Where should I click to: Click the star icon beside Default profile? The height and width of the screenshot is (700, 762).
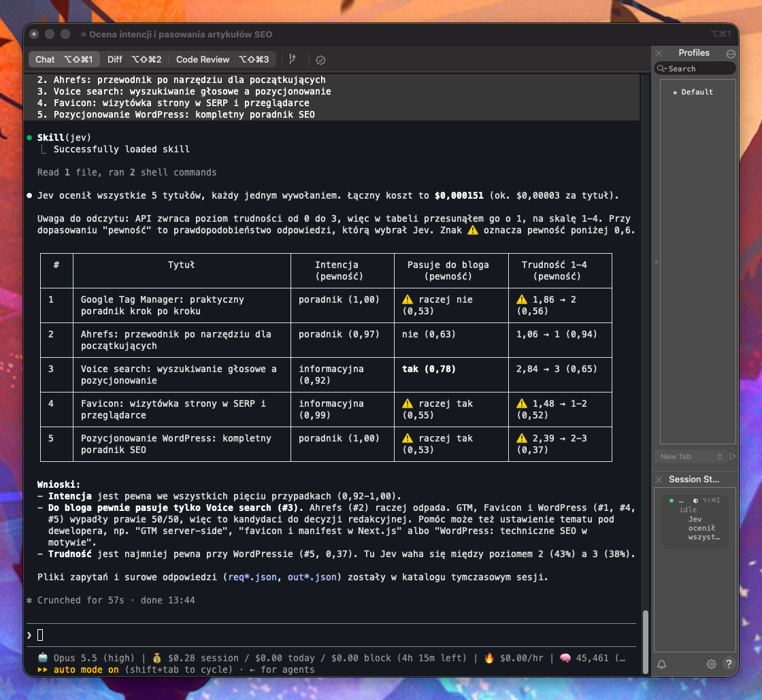point(675,93)
